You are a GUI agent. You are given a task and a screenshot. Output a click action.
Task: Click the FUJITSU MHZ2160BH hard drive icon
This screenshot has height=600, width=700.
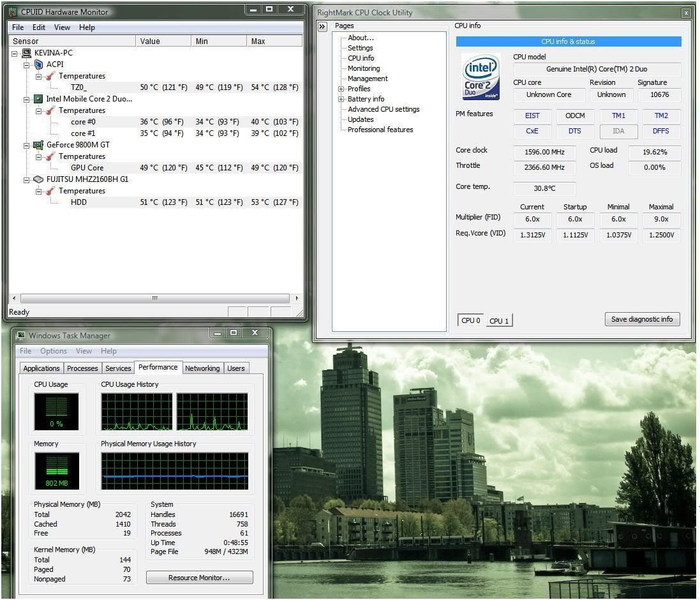pos(38,179)
